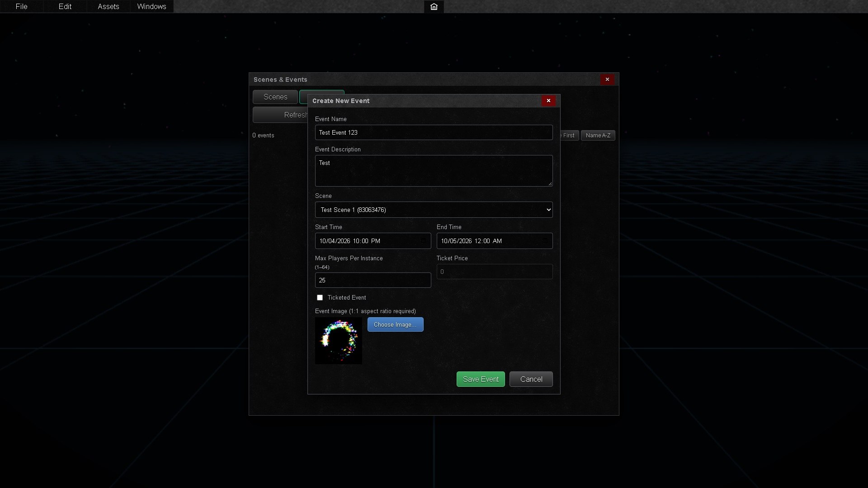The image size is (868, 488).
Task: Select the Start Time field
Action: (x=373, y=241)
